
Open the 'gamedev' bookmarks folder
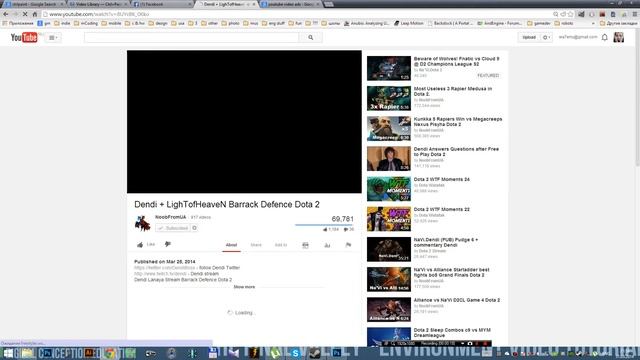point(539,23)
